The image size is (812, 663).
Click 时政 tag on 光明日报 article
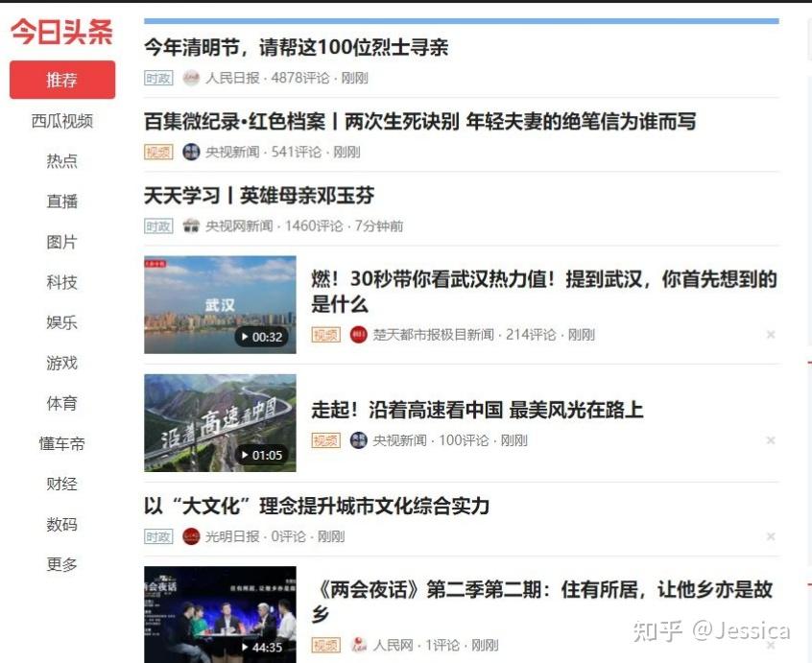click(x=158, y=536)
